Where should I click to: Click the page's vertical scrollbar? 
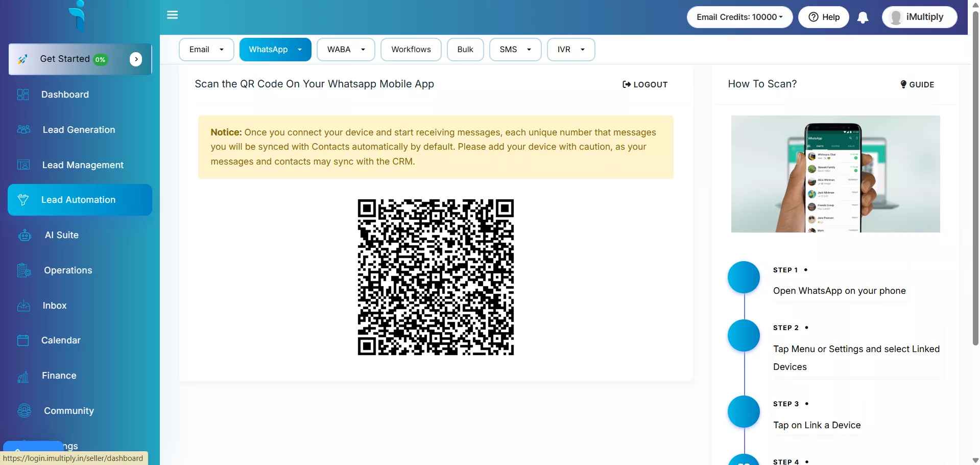[x=975, y=179]
